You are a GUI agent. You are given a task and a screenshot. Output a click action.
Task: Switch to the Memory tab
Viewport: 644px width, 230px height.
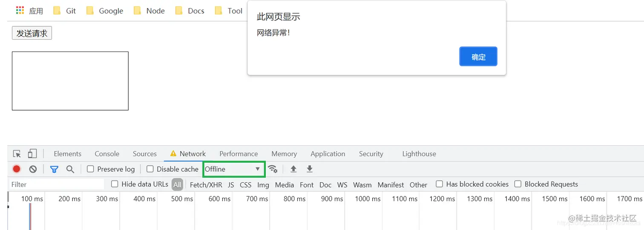[x=284, y=154]
